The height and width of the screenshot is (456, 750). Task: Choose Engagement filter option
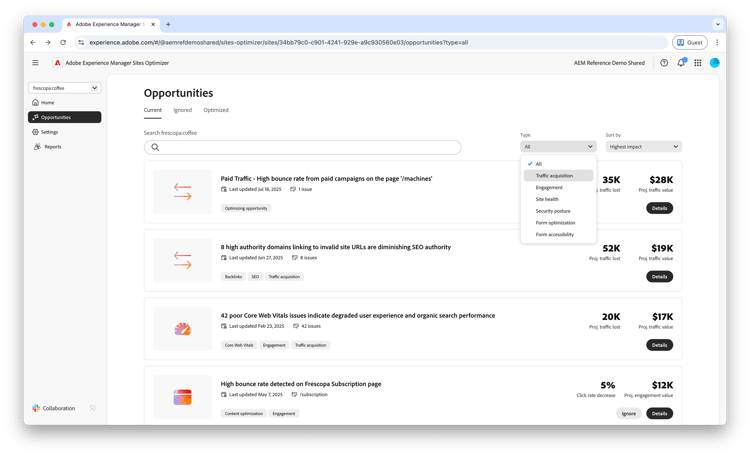coord(558,188)
